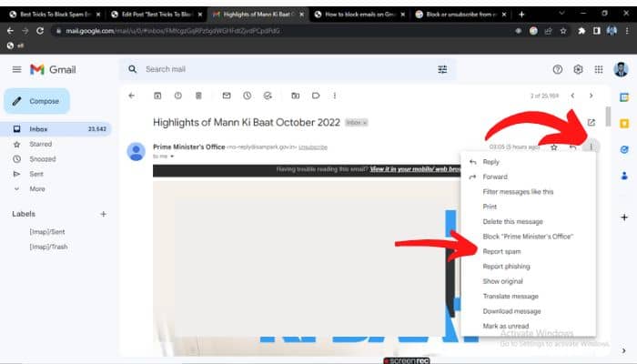
Task: Go back to inbox arrow
Action: [131, 96]
